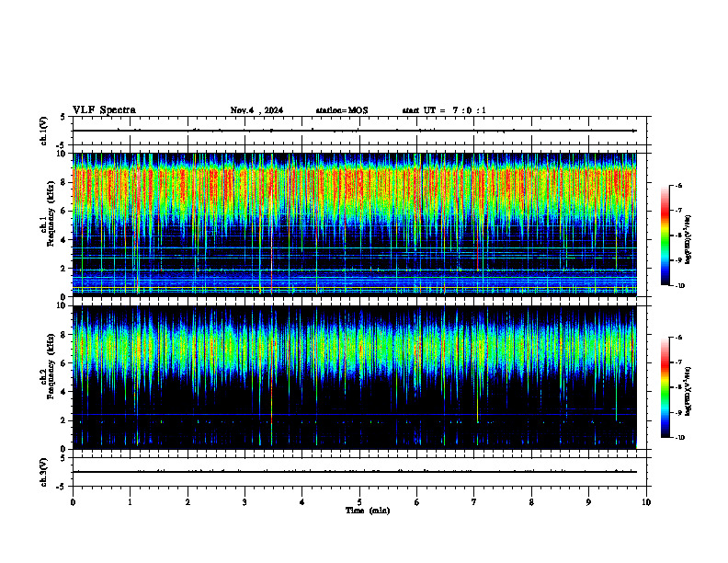The image size is (728, 563).
Task: Click the ch.1(V) waveform trace
Action: [x=355, y=131]
